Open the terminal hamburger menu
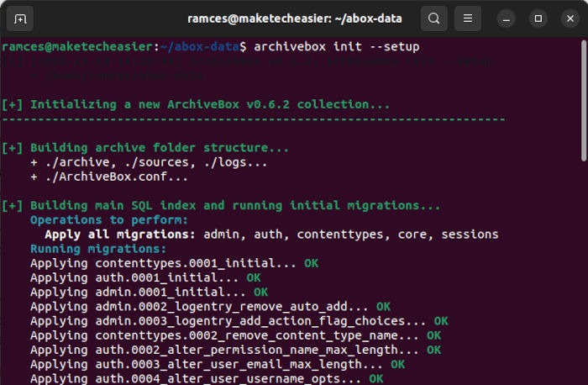Screen dimensions: 588x385 [468, 18]
